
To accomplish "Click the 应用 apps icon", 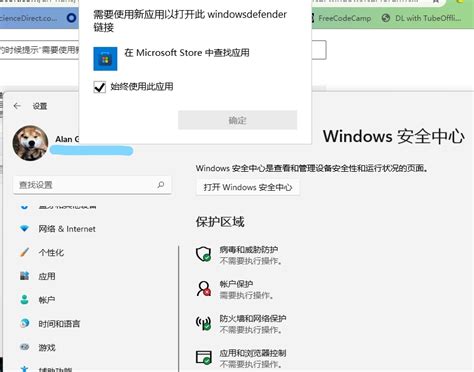I will [24, 276].
